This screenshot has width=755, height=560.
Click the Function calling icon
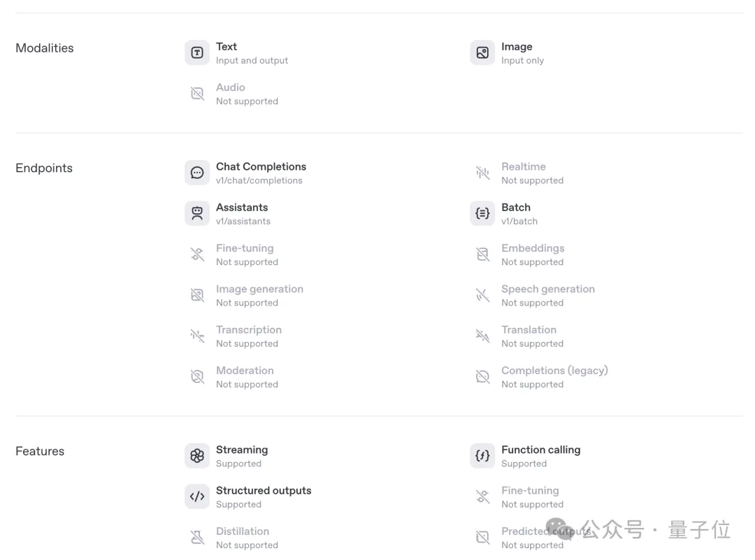click(482, 456)
